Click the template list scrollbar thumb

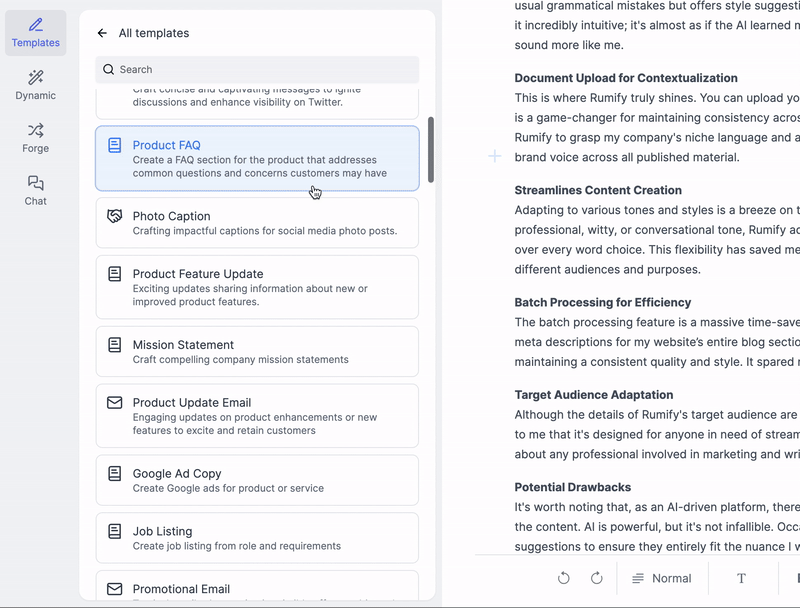tap(431, 149)
